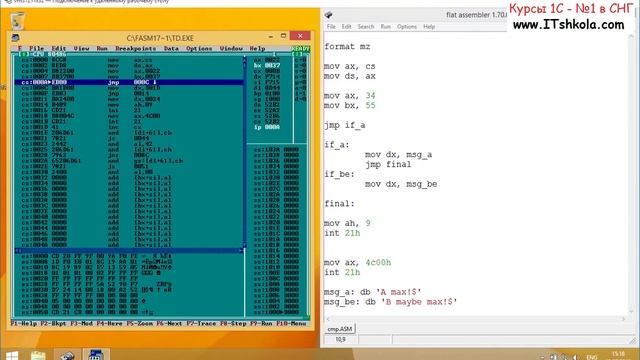The width and height of the screenshot is (640, 360).
Task: Open Search menu in flat assembler
Action: point(366,27)
